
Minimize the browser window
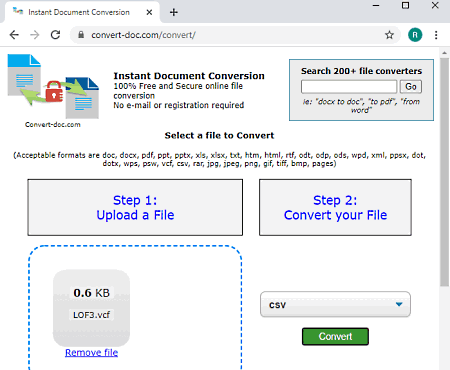coord(376,6)
